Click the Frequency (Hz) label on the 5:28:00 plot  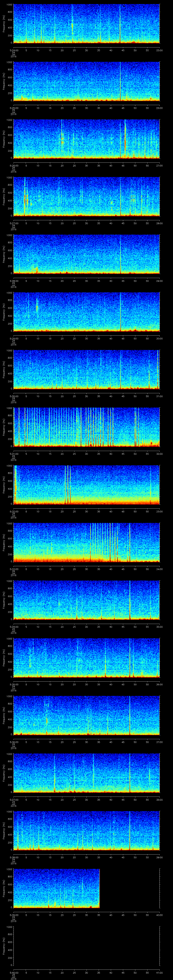pyautogui.click(x=4, y=254)
